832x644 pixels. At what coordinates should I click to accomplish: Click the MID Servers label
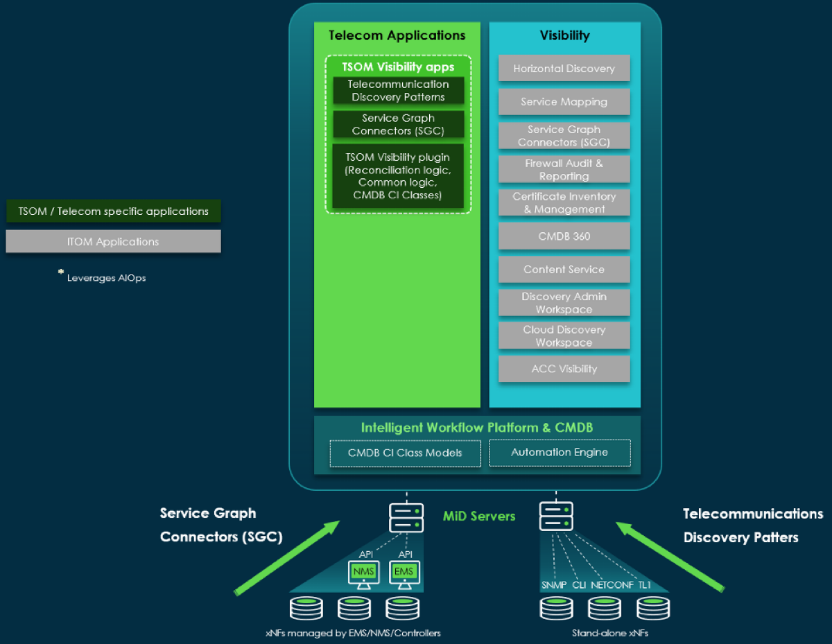point(479,516)
